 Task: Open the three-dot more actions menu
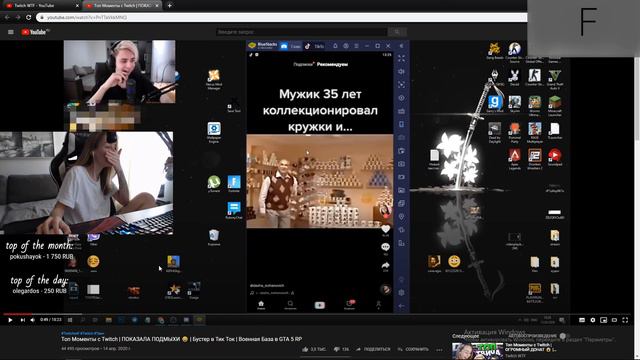click(x=439, y=349)
